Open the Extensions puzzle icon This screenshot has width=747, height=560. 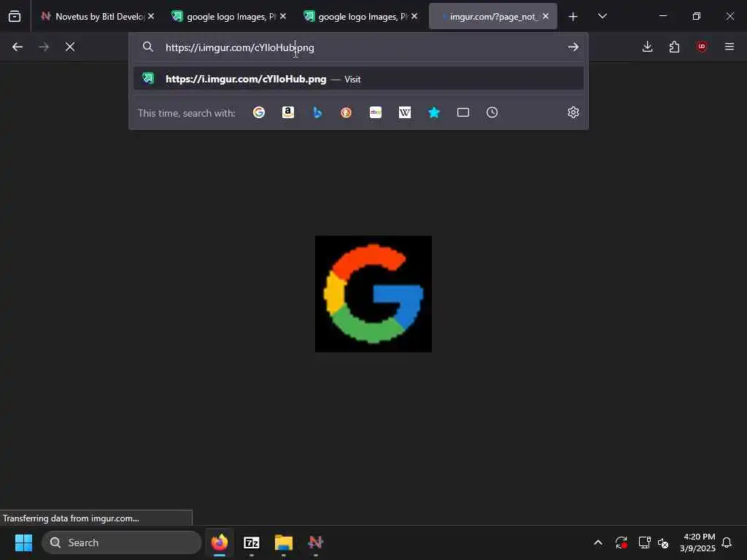(x=674, y=47)
